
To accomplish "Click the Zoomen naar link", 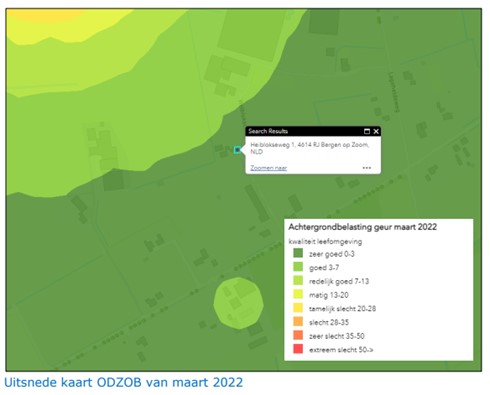I will pyautogui.click(x=268, y=168).
